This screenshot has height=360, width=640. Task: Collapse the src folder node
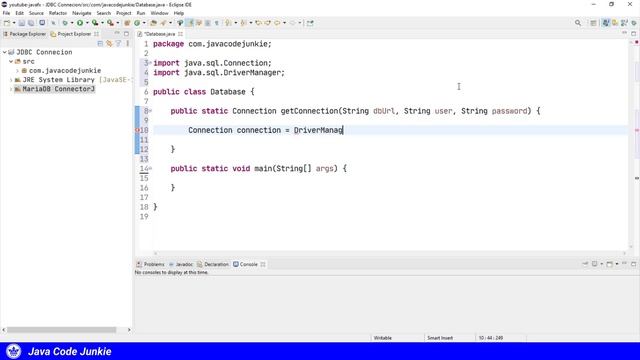point(11,62)
